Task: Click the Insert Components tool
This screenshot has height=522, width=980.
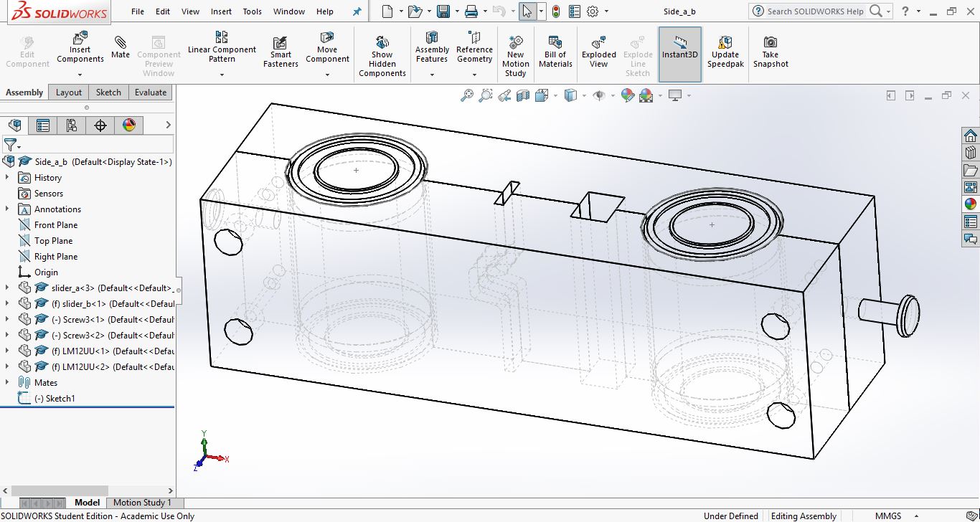Action: pos(80,47)
